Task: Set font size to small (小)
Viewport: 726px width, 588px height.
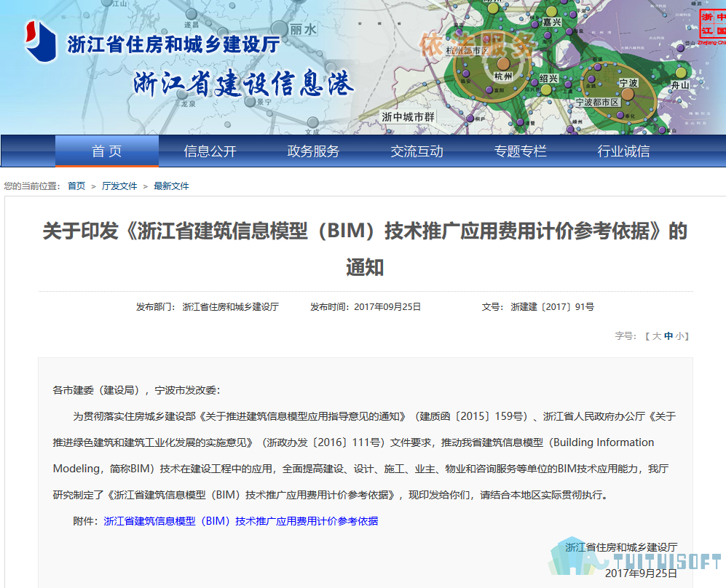Action: [x=679, y=336]
